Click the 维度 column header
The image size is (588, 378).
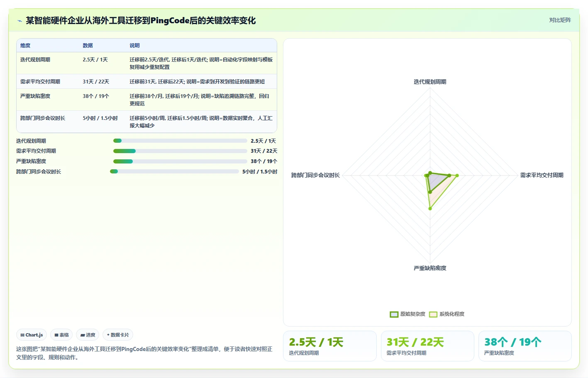point(25,46)
